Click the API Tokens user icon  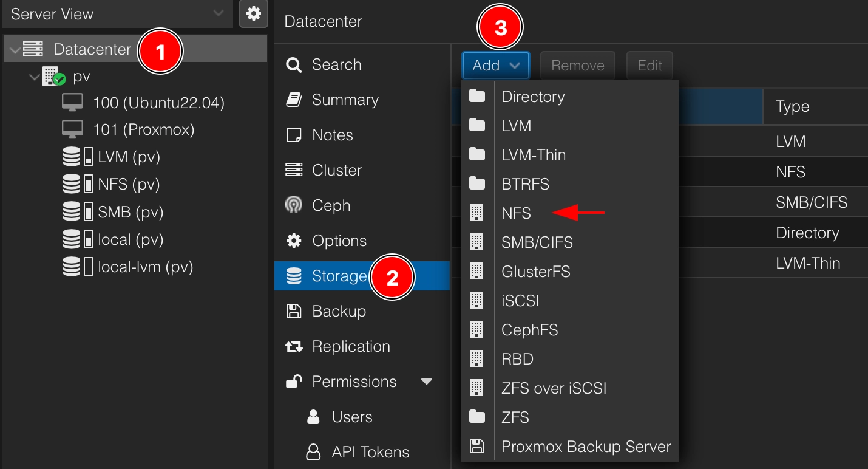coord(313,453)
